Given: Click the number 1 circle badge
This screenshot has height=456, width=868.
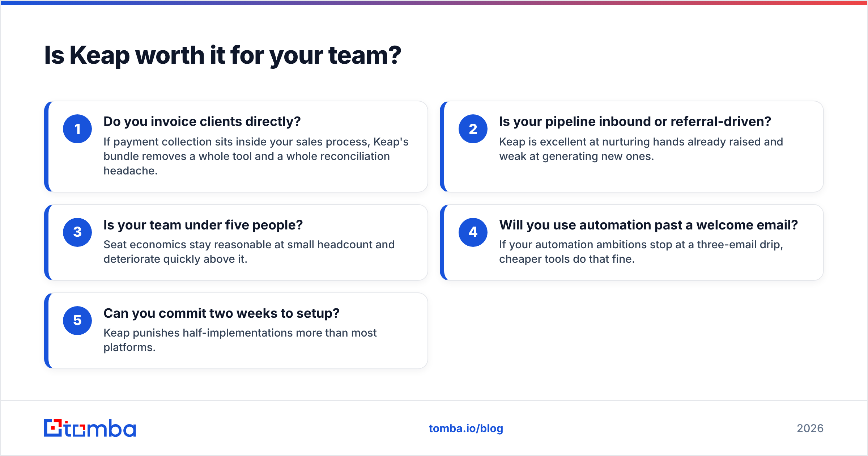Looking at the screenshot, I should [77, 129].
